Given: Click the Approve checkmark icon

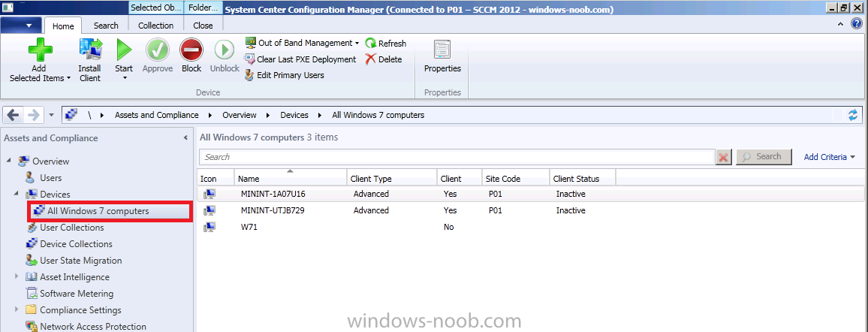Looking at the screenshot, I should pyautogui.click(x=158, y=50).
